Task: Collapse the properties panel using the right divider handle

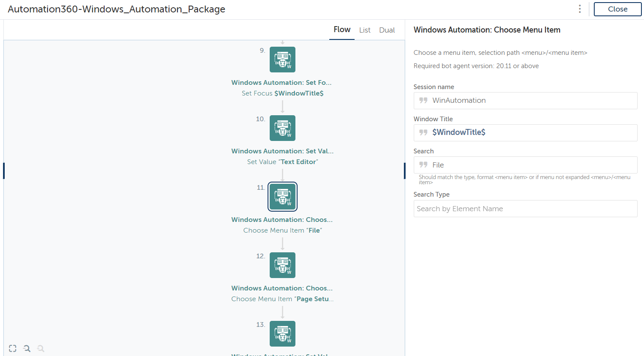Action: [x=404, y=171]
